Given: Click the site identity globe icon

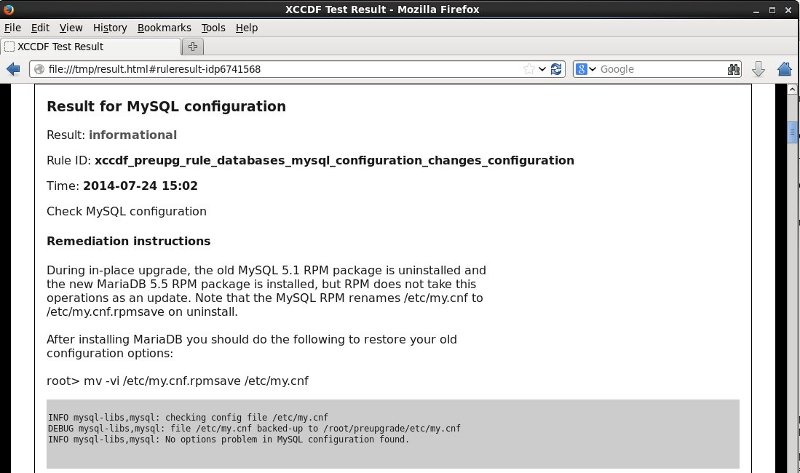Looking at the screenshot, I should (x=39, y=69).
